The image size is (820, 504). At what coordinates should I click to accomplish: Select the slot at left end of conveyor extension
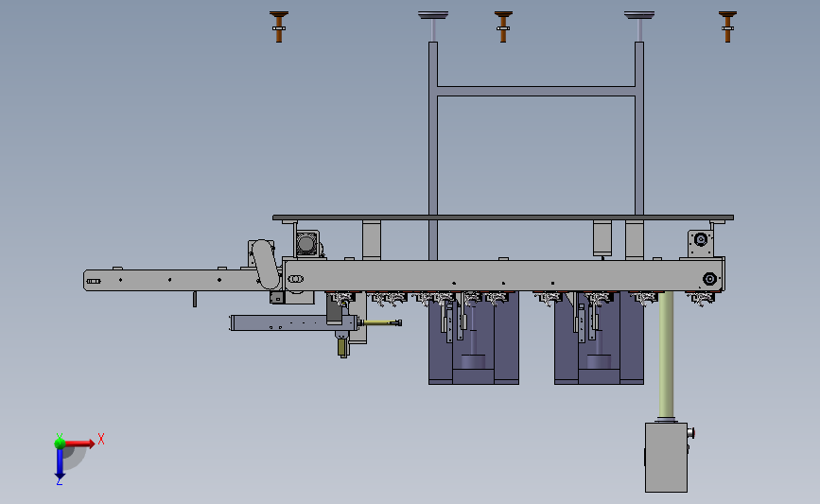tap(94, 281)
